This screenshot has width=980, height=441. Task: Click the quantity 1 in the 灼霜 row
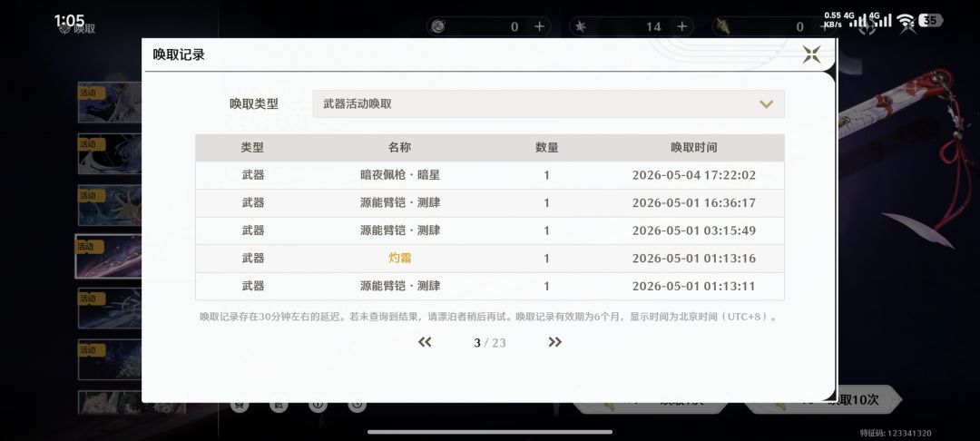coord(546,258)
